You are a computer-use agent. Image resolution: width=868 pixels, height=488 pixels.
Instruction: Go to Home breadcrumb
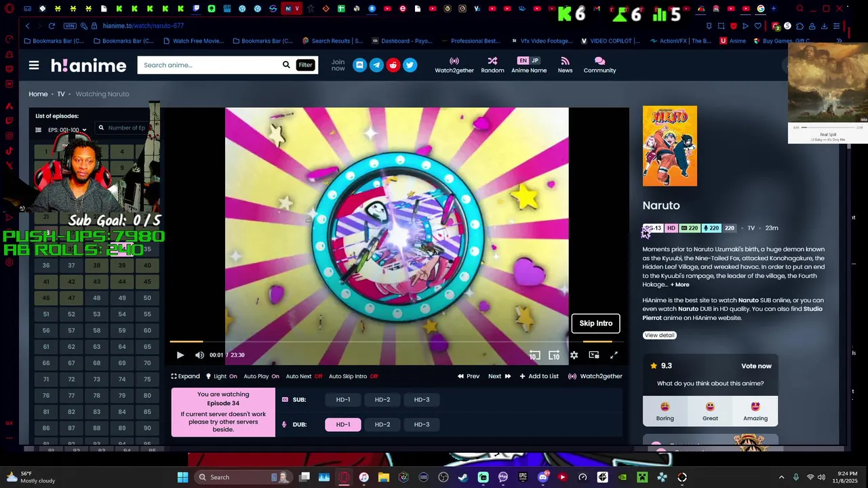(38, 94)
